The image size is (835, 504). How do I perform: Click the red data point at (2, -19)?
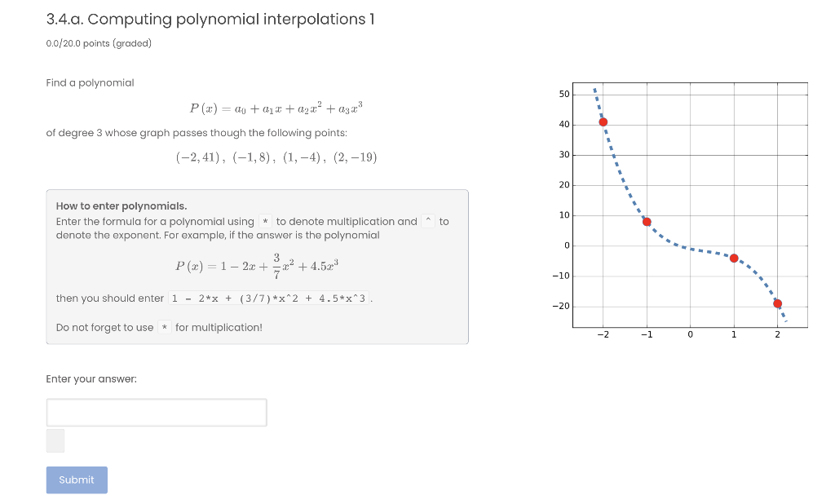(x=777, y=303)
